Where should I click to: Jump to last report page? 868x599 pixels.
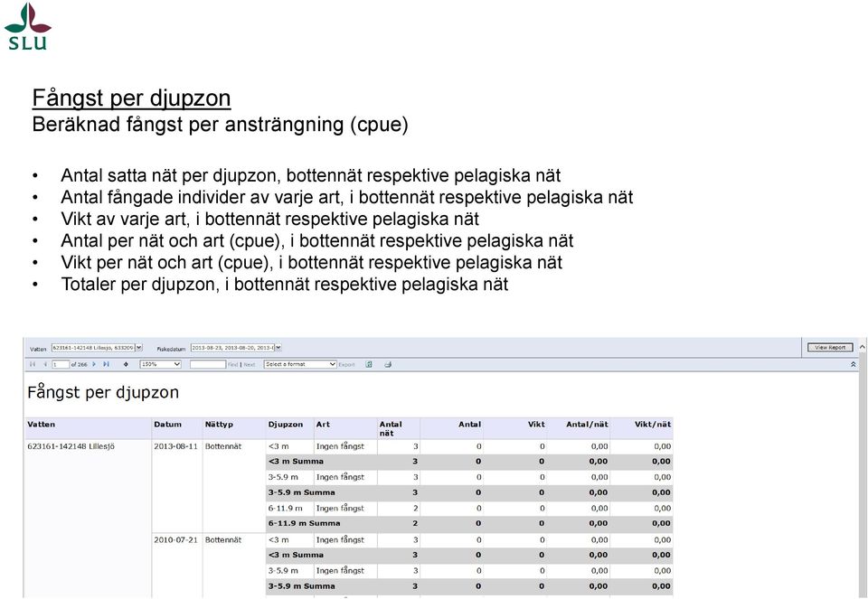coord(107,364)
